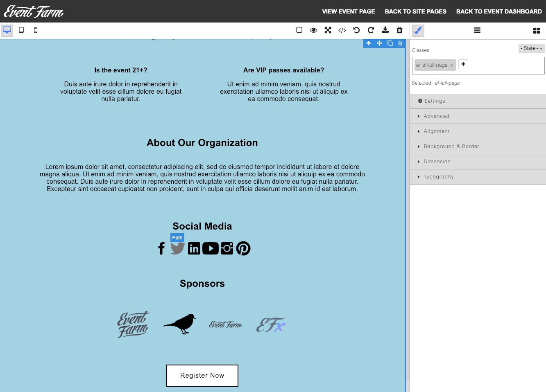Click the Event Farm logo

pyautogui.click(x=34, y=11)
